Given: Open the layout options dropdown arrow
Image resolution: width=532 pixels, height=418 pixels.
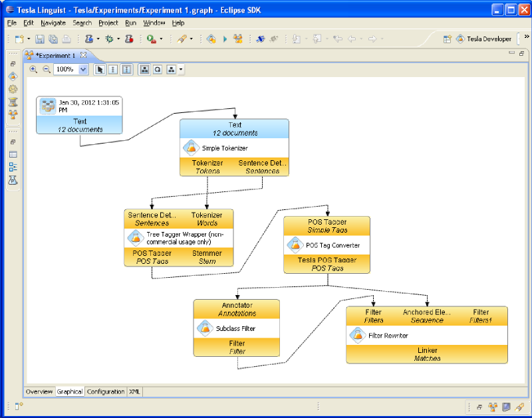Looking at the screenshot, I should (181, 70).
